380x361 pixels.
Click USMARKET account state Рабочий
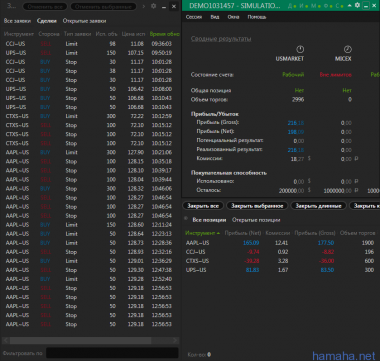click(293, 75)
